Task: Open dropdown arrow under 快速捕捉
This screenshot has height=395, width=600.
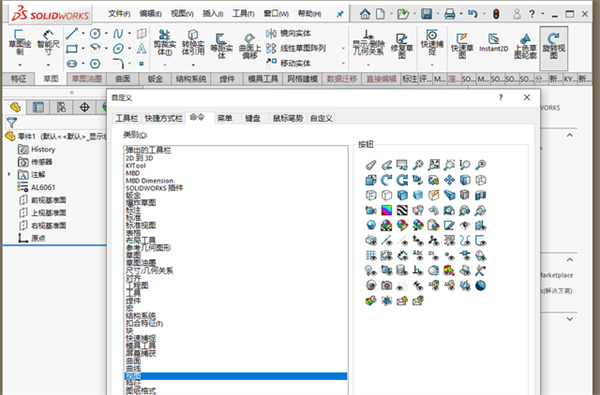Action: (x=432, y=65)
